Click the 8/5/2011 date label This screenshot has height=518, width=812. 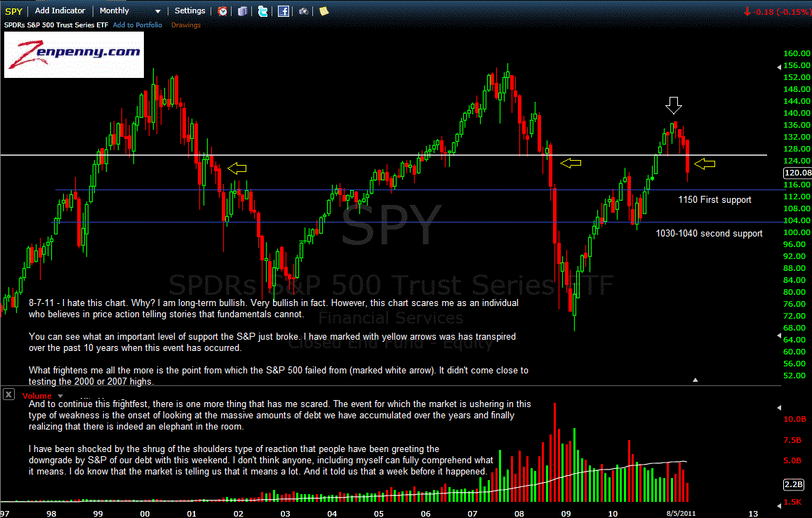pyautogui.click(x=681, y=513)
